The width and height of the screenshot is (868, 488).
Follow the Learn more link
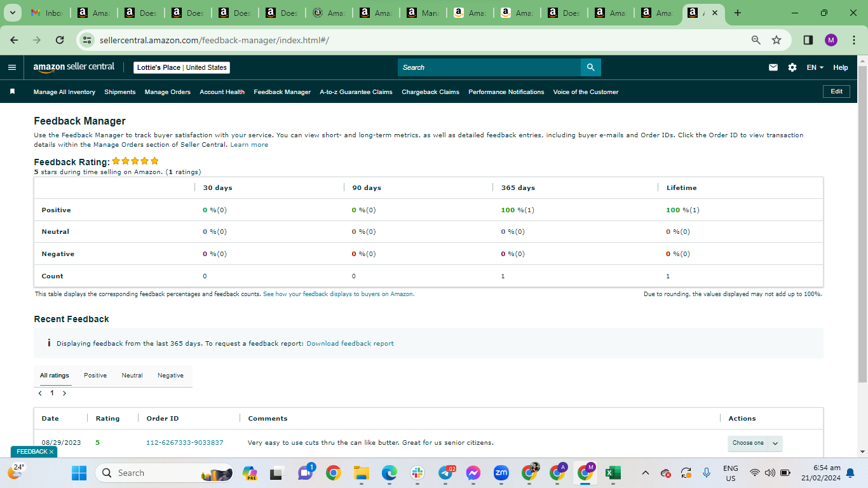[249, 145]
